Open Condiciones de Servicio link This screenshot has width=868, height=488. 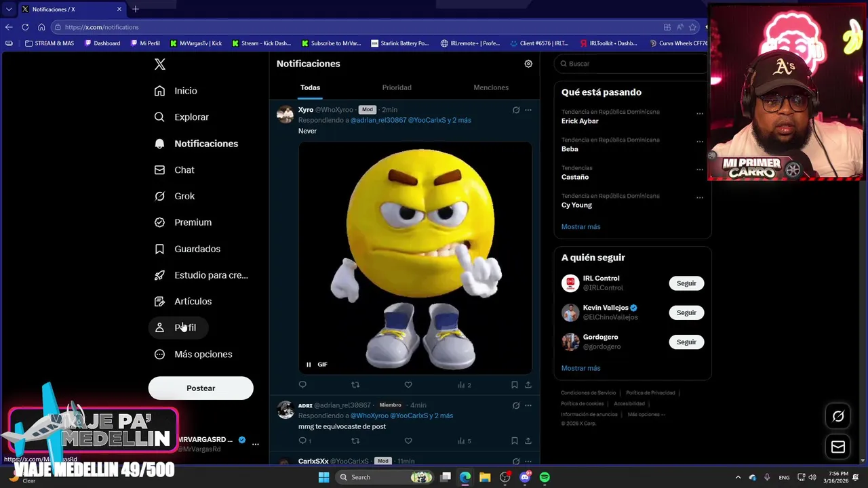coord(589,393)
